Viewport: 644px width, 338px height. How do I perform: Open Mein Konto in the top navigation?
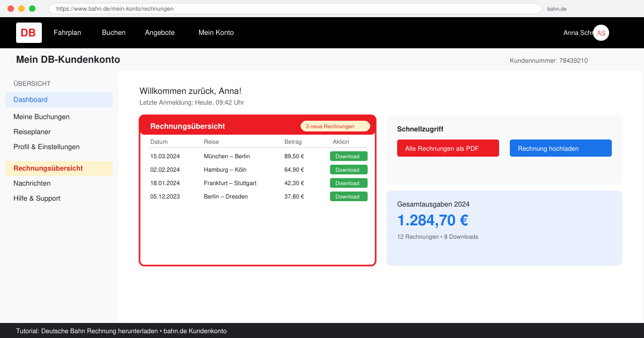point(216,33)
